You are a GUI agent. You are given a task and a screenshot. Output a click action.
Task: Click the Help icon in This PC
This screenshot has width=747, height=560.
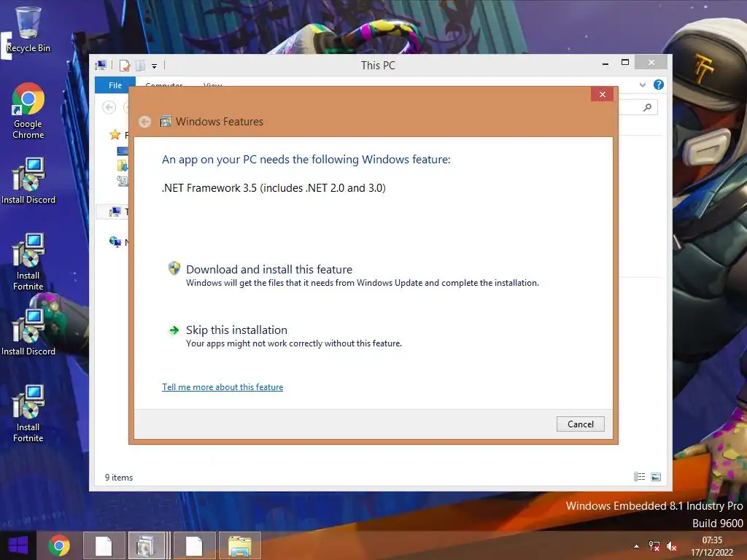[x=659, y=85]
